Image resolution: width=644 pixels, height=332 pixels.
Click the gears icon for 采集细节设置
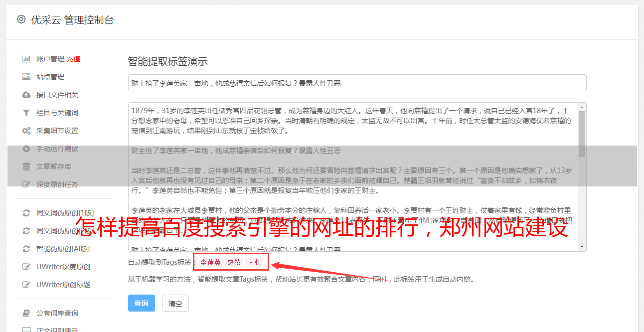26,131
